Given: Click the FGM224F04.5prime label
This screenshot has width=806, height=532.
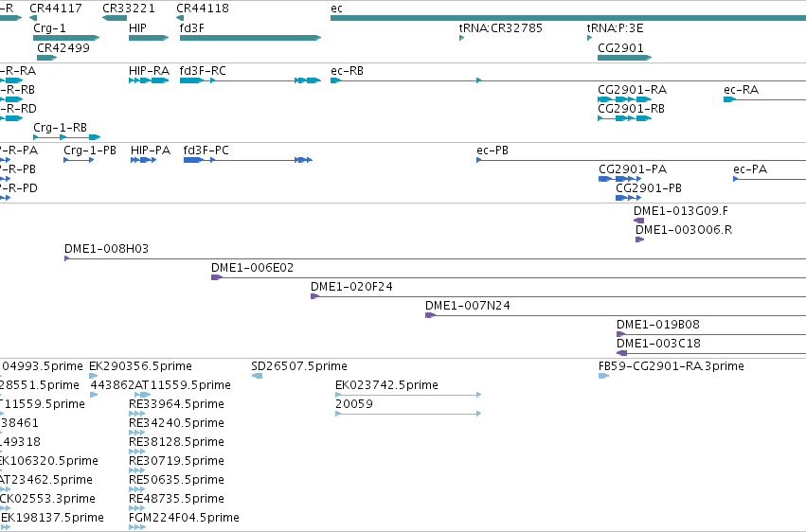Looking at the screenshot, I should [184, 518].
